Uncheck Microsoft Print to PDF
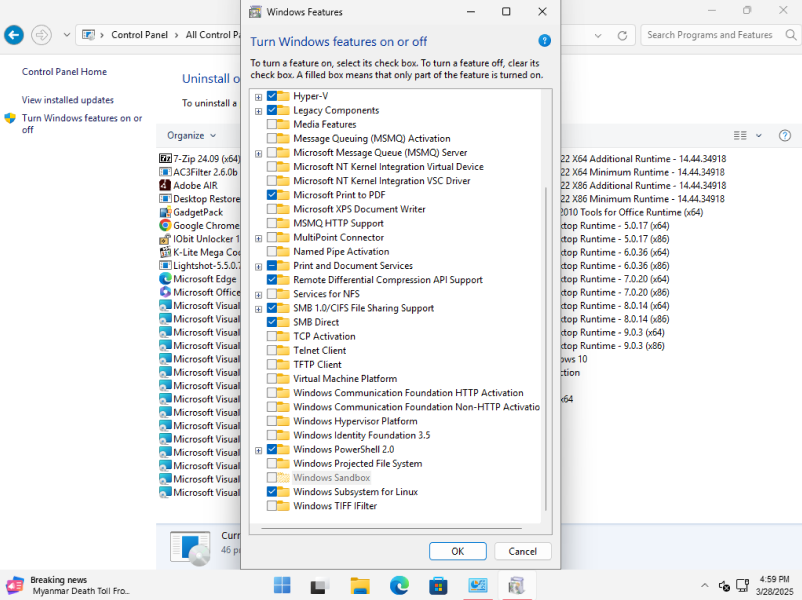802x600 pixels. [272, 195]
